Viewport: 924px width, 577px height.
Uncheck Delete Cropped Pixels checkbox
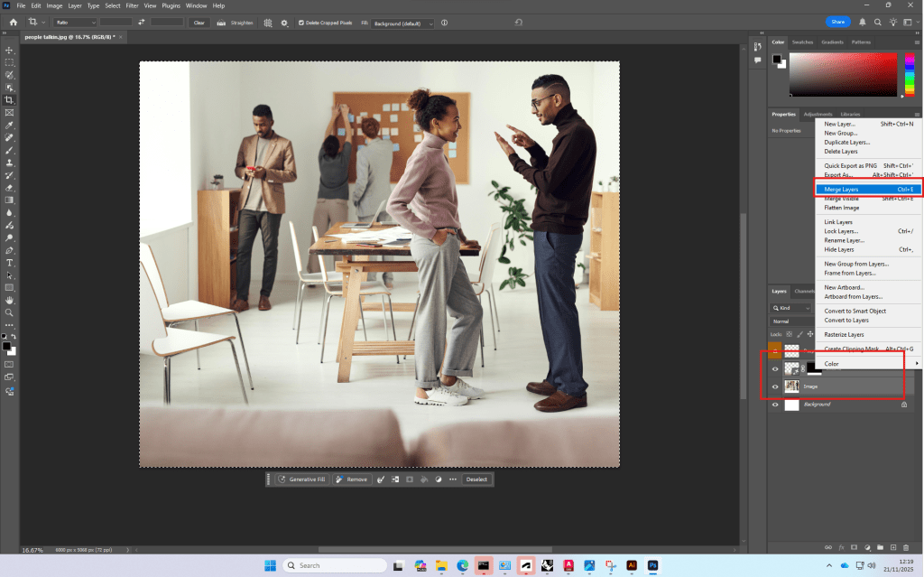click(301, 23)
